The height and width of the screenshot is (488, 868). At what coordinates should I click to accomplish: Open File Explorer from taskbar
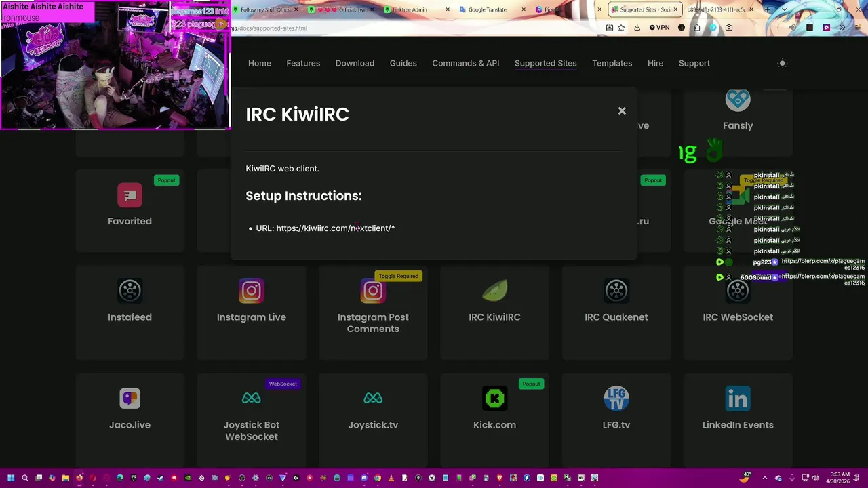[66, 478]
